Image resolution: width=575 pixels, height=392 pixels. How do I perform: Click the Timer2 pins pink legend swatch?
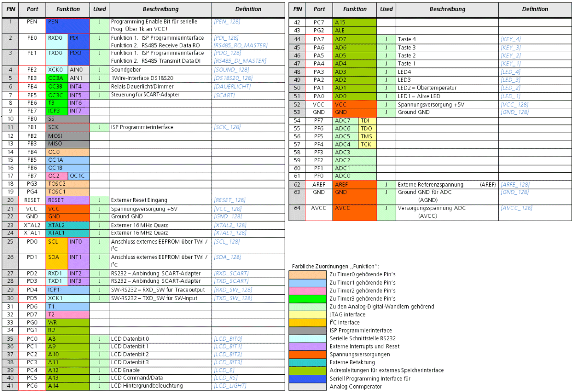point(308,291)
